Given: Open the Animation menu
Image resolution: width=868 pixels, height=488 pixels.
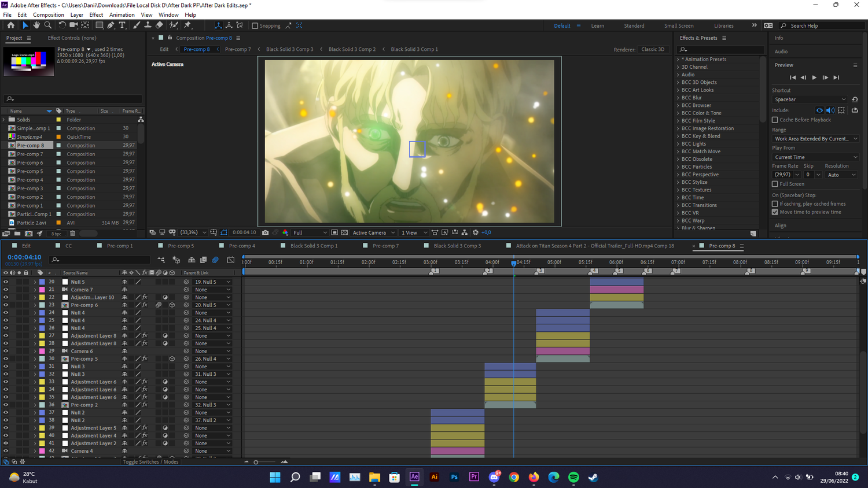Looking at the screenshot, I should click(122, 14).
